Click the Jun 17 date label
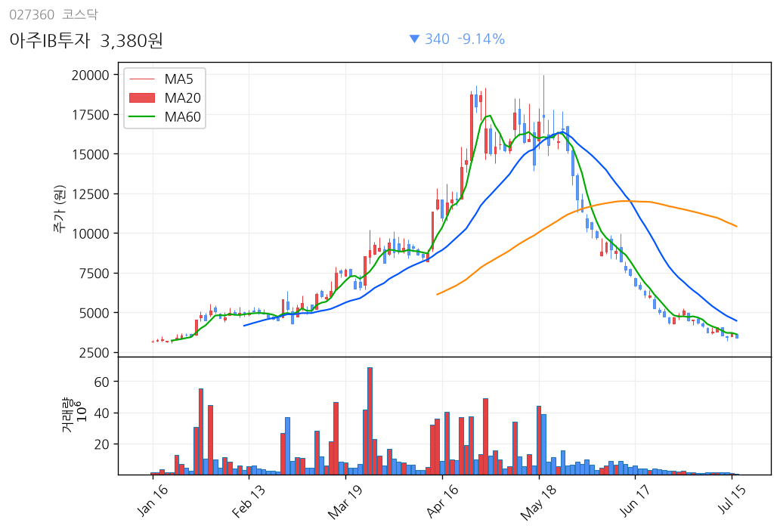The image size is (780, 532). click(635, 501)
